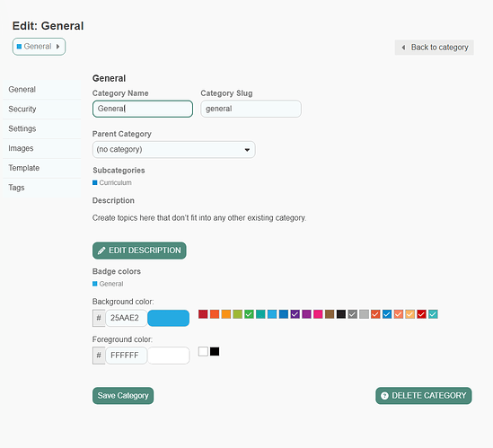Screen dimensions: 493x448
Task: Click the blue background color preview box
Action: tap(169, 318)
